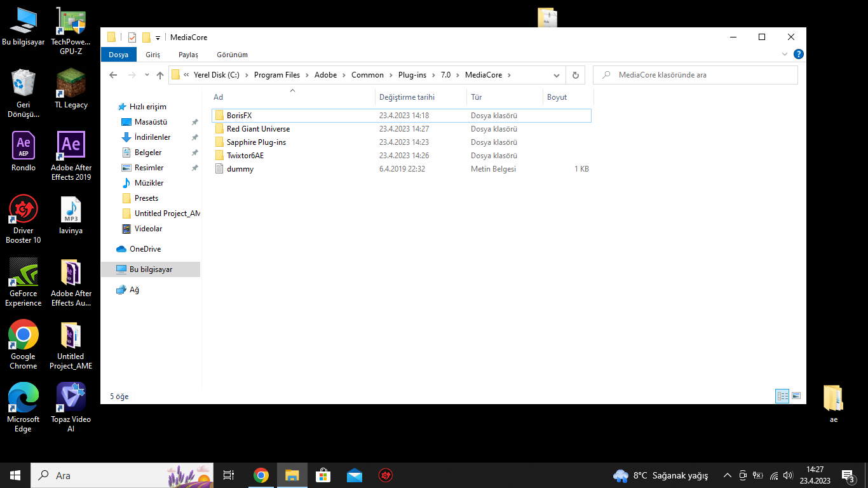Open the Giriş ribbon tab
868x488 pixels.
[153, 55]
